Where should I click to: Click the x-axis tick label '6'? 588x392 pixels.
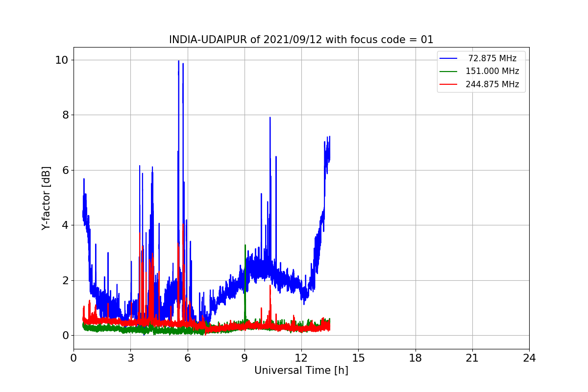click(187, 358)
